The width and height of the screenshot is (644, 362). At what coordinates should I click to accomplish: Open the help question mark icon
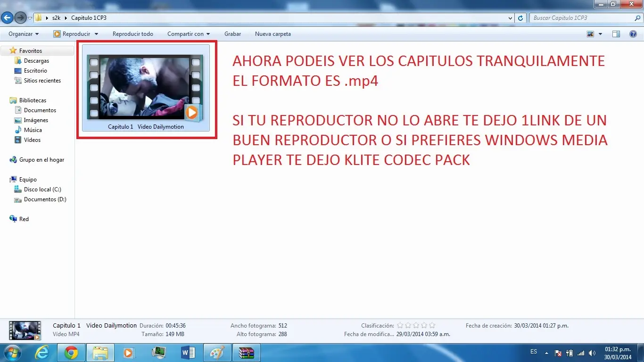pyautogui.click(x=633, y=34)
